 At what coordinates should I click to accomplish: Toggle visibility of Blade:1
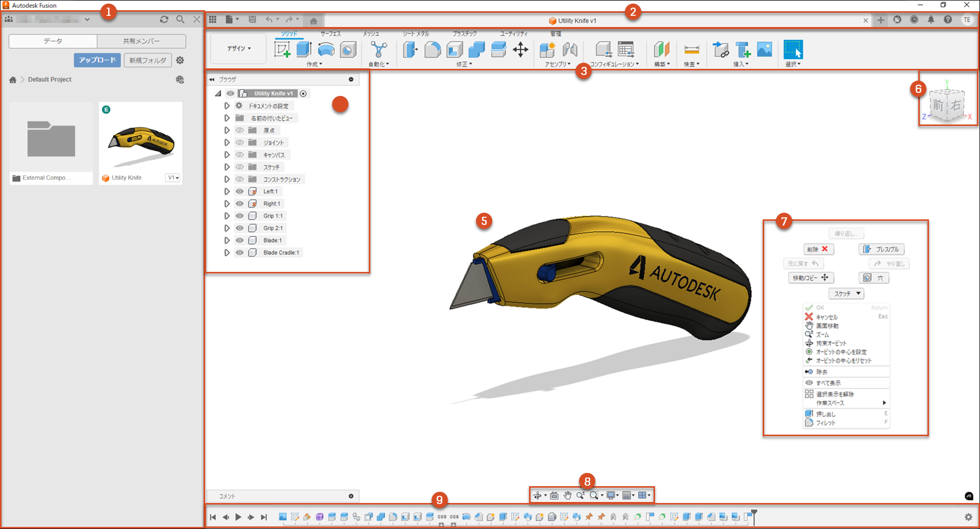[x=239, y=240]
